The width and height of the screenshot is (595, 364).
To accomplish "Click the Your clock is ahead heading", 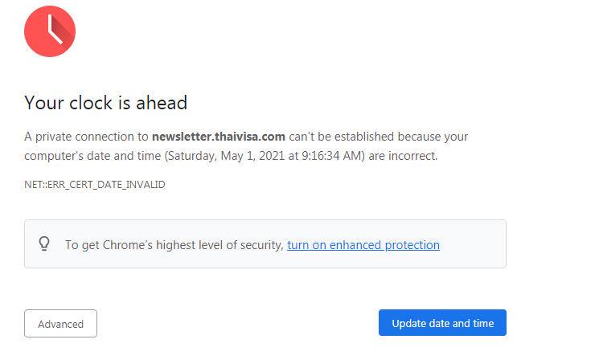I will 106,103.
